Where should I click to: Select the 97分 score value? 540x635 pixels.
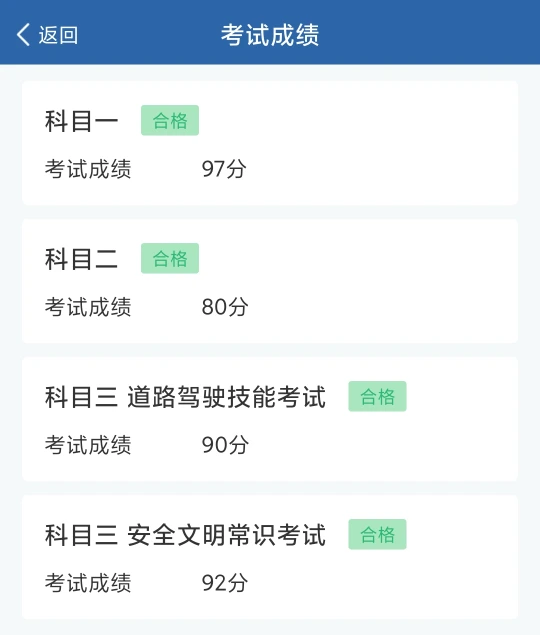click(x=224, y=169)
